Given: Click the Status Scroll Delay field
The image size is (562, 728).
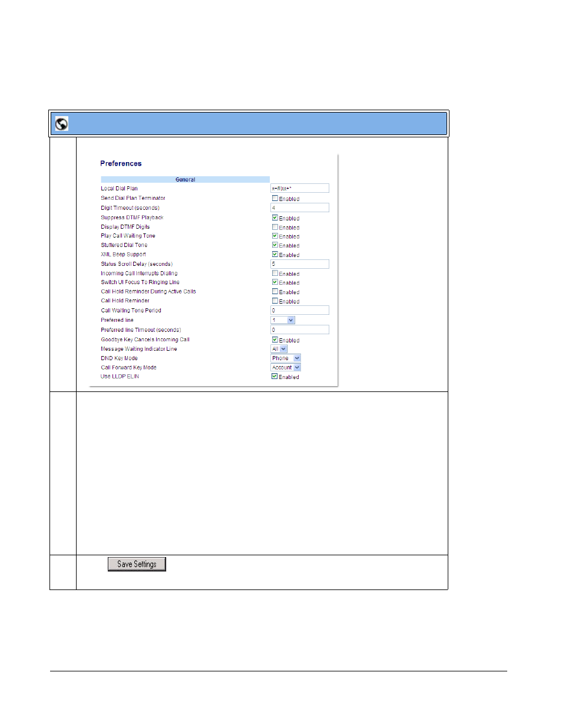Looking at the screenshot, I should coord(300,264).
